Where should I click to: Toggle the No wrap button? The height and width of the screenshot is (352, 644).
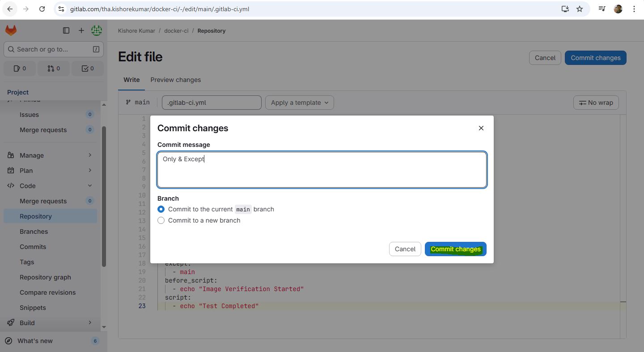[596, 103]
